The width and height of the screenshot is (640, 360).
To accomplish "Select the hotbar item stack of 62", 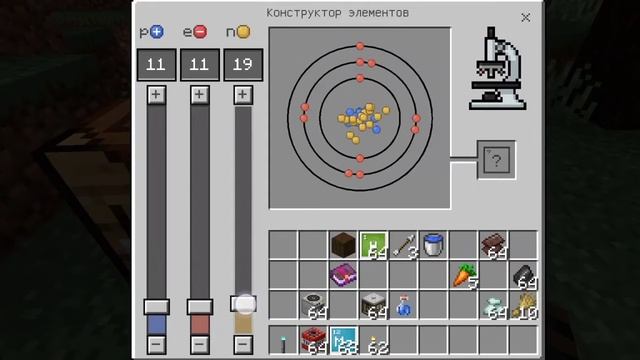I will click(373, 340).
